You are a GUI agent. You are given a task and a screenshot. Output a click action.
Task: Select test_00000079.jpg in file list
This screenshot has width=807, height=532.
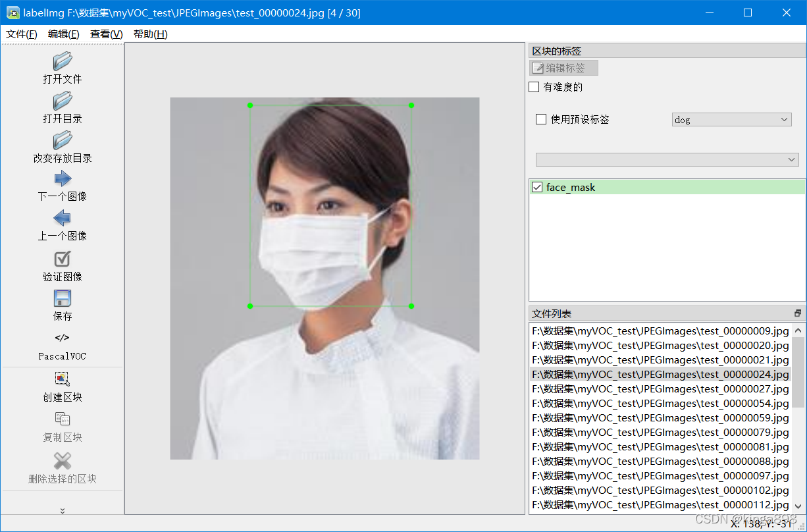(660, 433)
